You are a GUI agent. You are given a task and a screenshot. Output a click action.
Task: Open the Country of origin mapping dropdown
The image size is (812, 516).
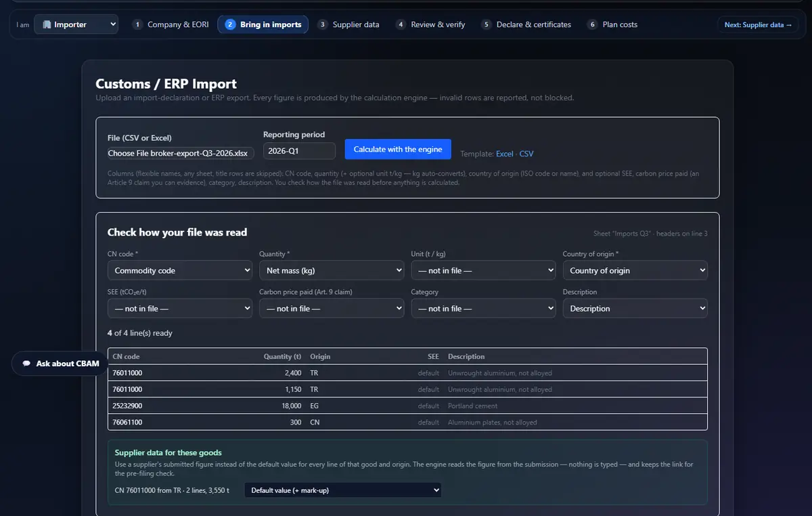click(x=635, y=270)
